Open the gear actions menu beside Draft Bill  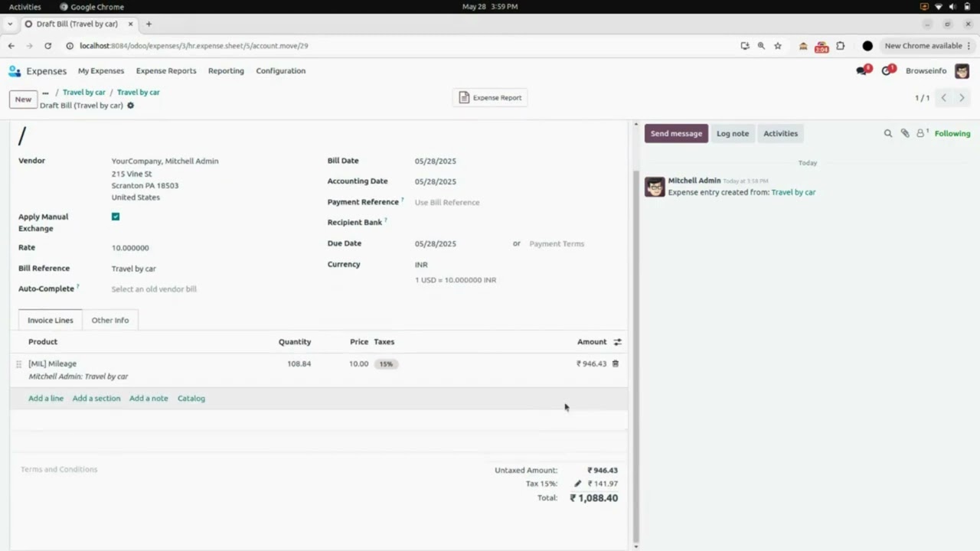(130, 106)
